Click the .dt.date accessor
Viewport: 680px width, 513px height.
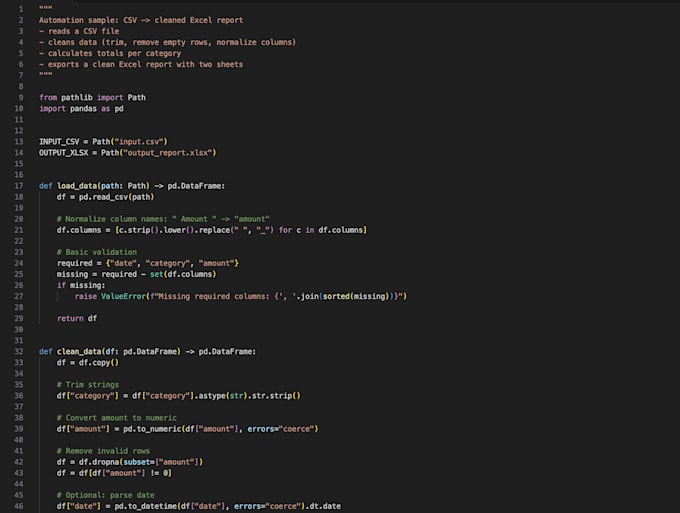(323, 506)
